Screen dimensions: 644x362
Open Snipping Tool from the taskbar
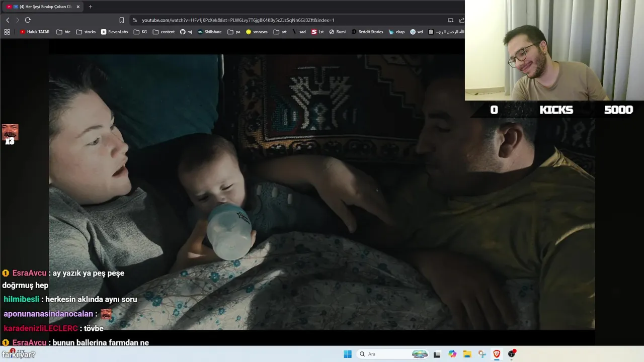[x=482, y=354]
